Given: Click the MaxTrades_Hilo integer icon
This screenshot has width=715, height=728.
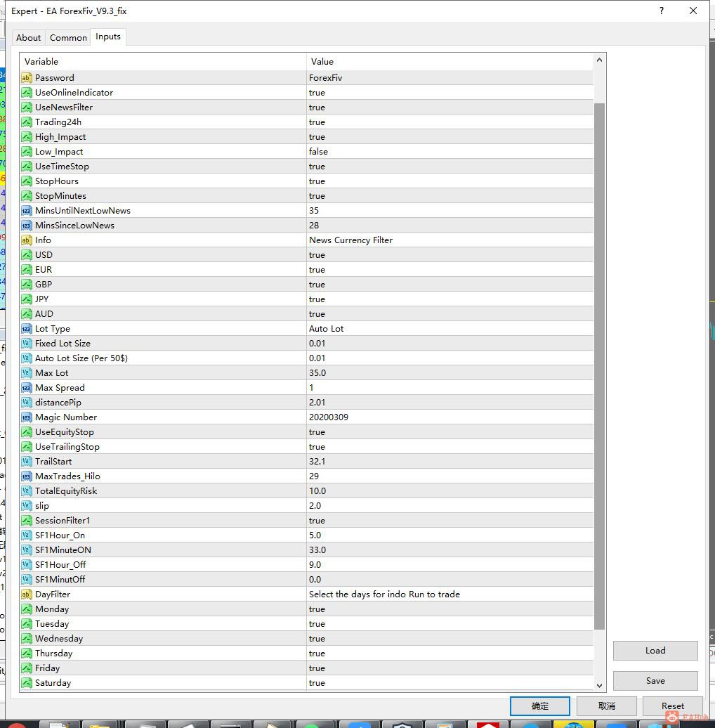Looking at the screenshot, I should click(27, 476).
